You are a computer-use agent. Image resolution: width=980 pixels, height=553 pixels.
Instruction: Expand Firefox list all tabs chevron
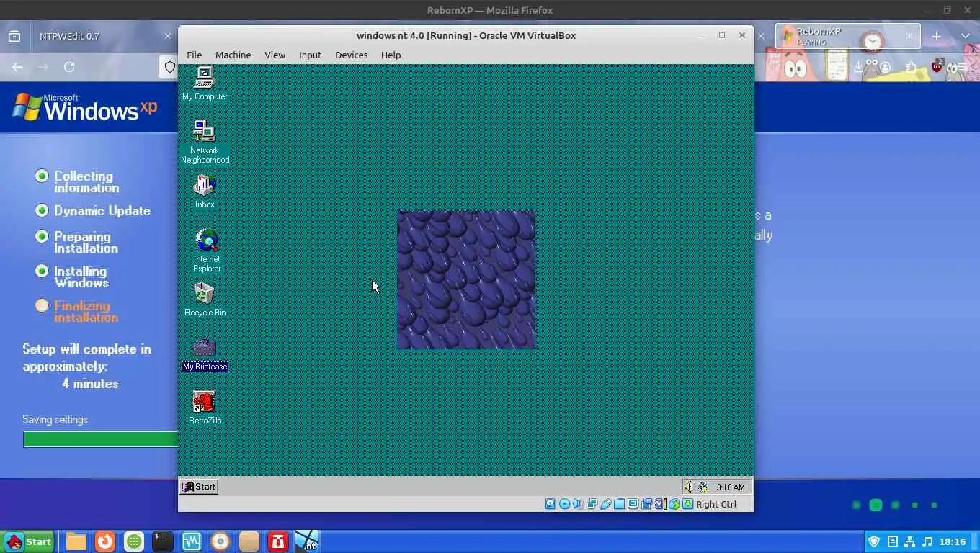click(x=966, y=36)
